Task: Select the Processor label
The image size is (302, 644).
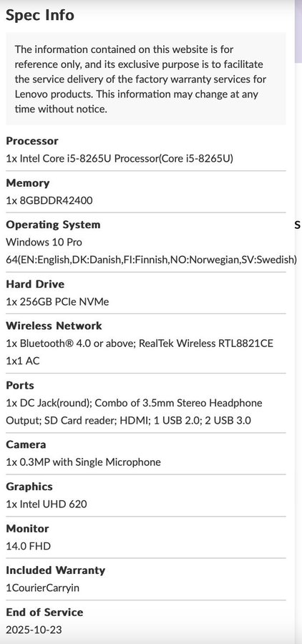Action: (x=32, y=141)
